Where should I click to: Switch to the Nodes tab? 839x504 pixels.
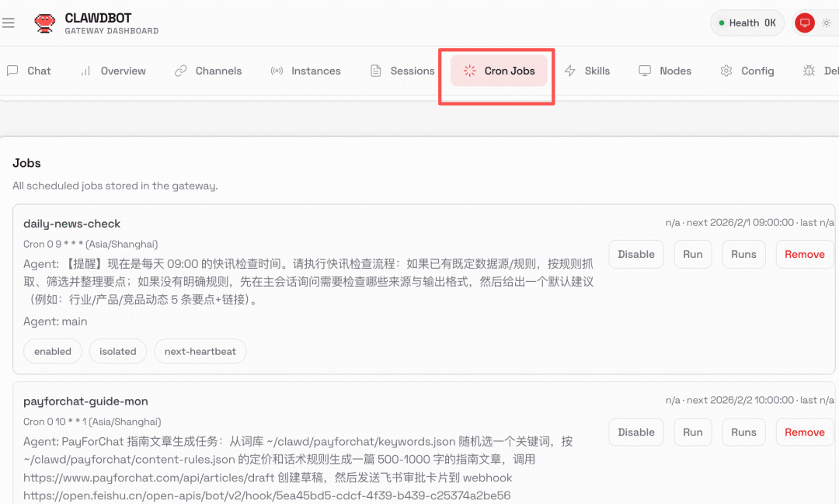pos(665,71)
